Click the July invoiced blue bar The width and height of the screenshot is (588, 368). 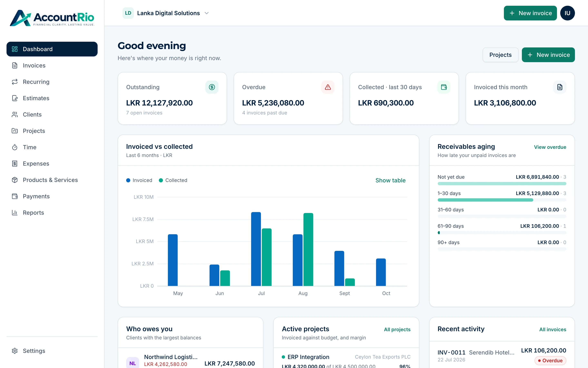[256, 249]
